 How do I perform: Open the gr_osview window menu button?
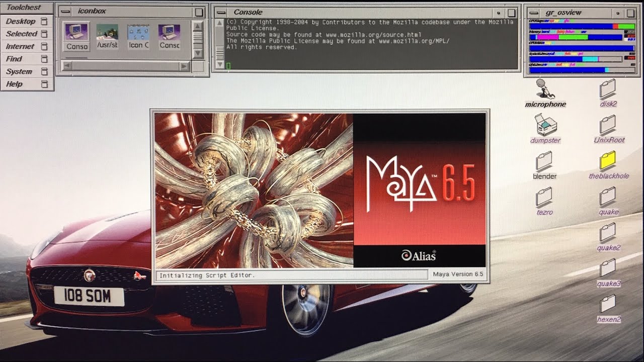point(534,13)
